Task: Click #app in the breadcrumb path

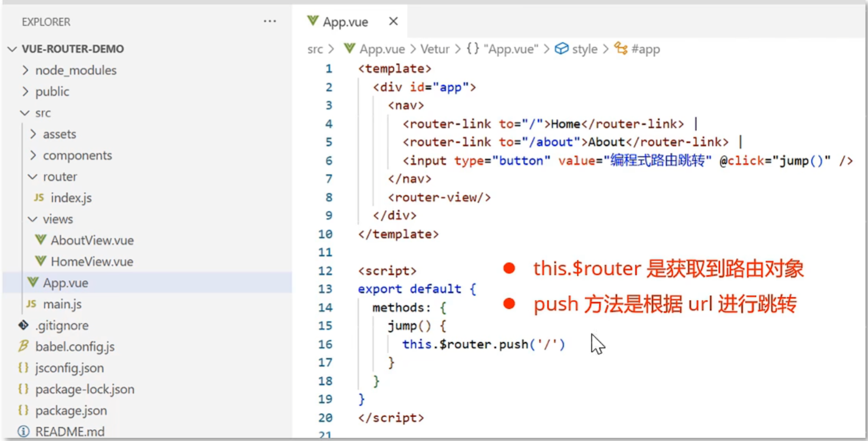Action: click(x=645, y=50)
